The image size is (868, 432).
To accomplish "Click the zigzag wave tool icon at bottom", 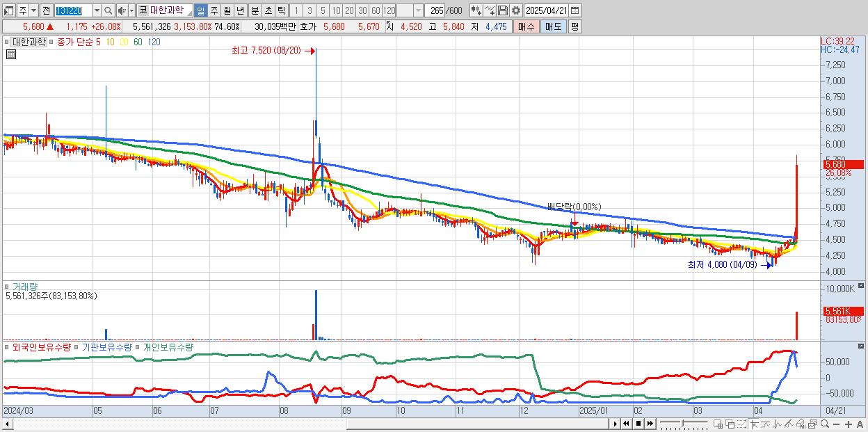I will click(x=778, y=424).
